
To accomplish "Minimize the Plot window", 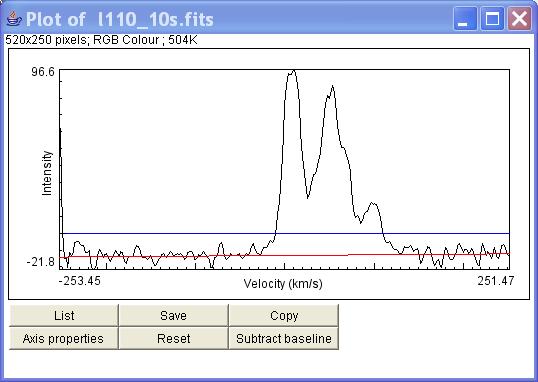I will (465, 19).
